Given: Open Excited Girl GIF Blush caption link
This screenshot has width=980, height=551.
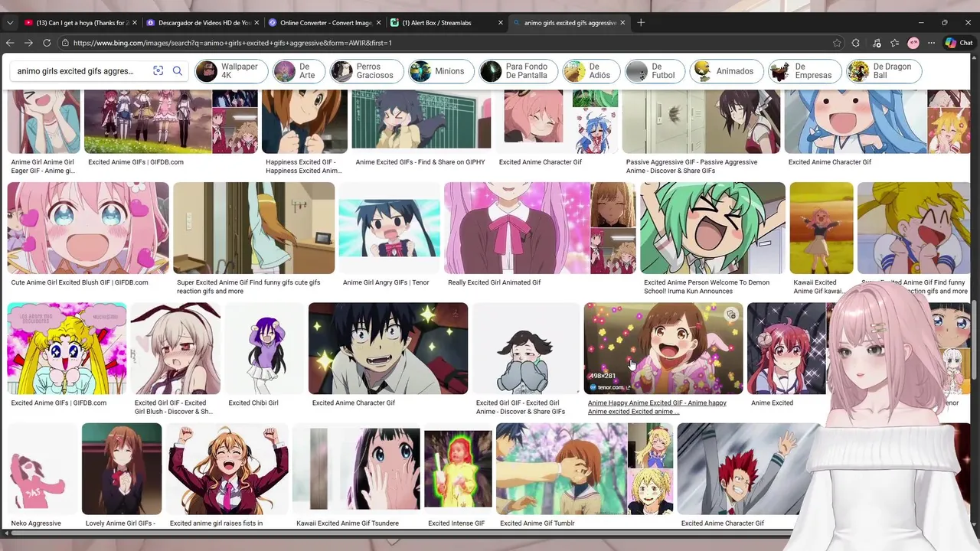Looking at the screenshot, I should pos(174,407).
